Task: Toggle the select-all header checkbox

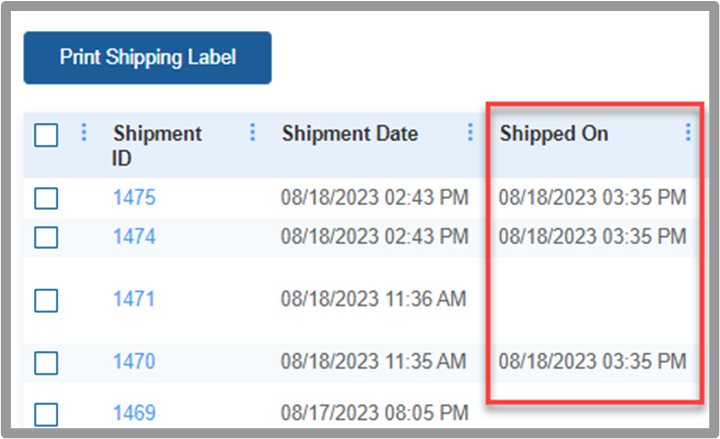Action: pyautogui.click(x=46, y=135)
